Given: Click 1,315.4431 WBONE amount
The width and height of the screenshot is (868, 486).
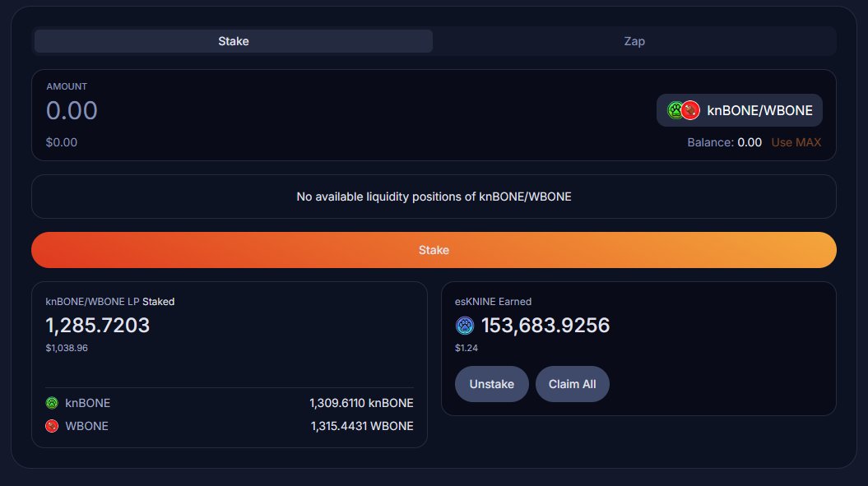Looking at the screenshot, I should pyautogui.click(x=362, y=426).
